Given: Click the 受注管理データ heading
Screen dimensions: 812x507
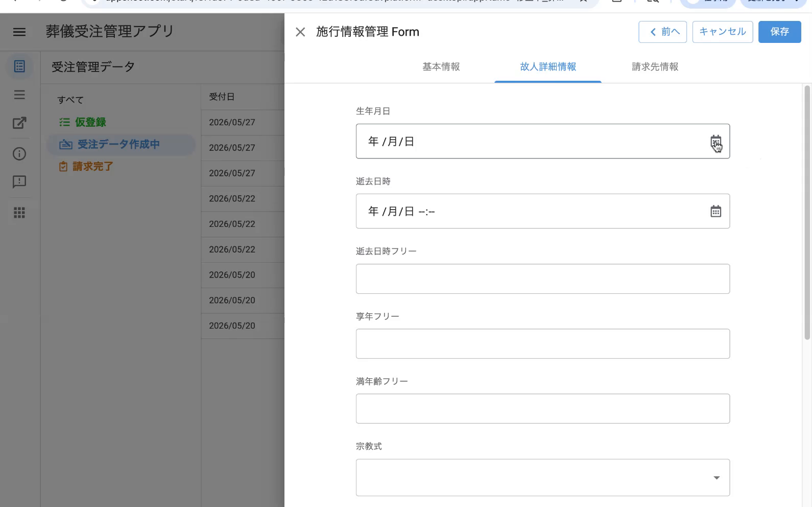Looking at the screenshot, I should coord(93,67).
